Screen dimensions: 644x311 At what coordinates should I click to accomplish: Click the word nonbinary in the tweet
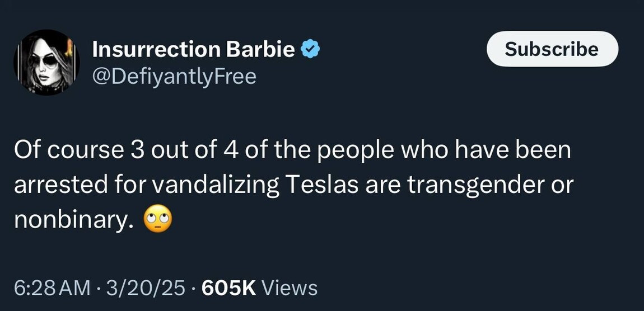(74, 220)
